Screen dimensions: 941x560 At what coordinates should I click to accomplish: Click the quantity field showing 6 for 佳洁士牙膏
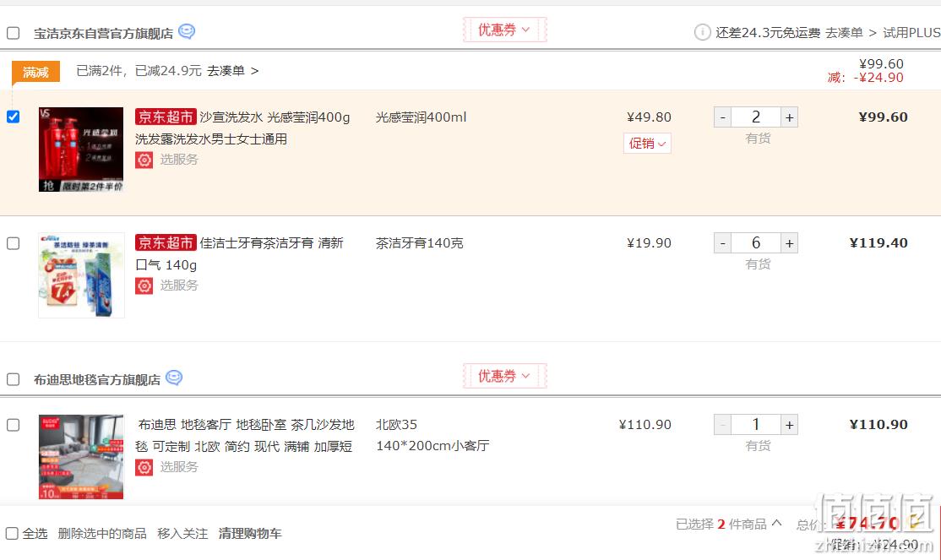756,243
